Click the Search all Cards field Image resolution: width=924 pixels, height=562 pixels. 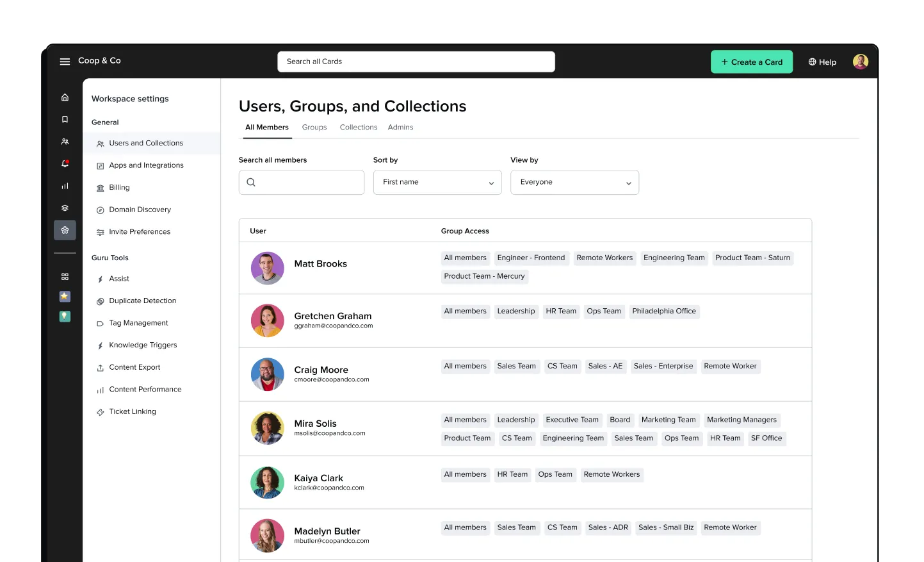click(x=416, y=62)
